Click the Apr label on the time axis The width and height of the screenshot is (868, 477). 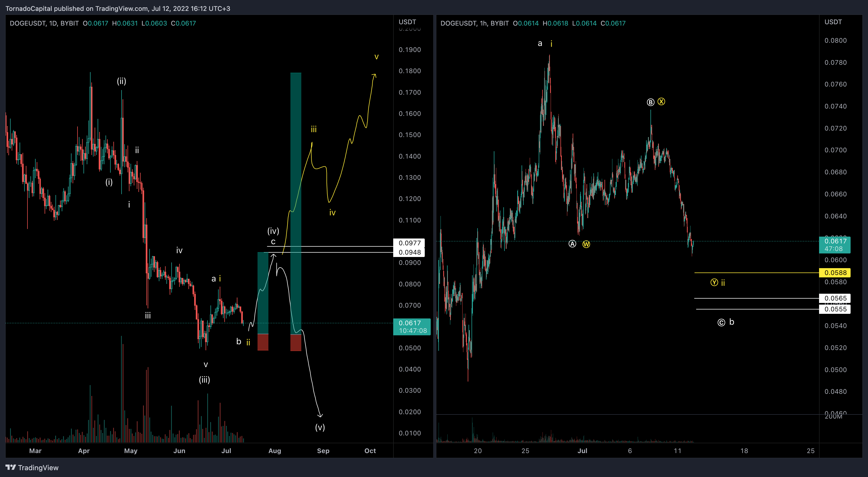pos(84,451)
